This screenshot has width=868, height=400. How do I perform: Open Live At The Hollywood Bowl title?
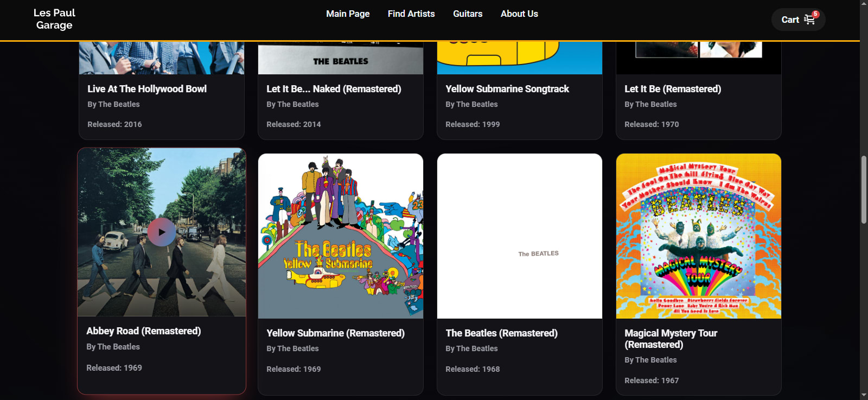tap(147, 89)
